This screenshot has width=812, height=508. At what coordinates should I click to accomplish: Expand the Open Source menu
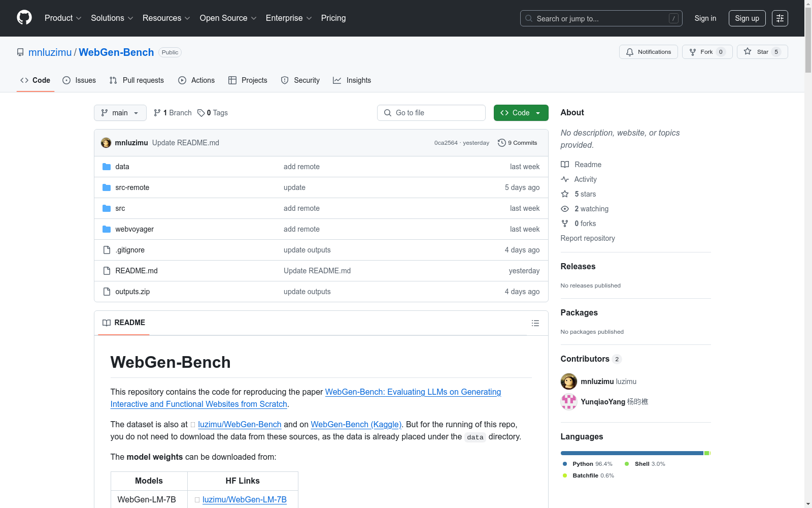click(228, 18)
